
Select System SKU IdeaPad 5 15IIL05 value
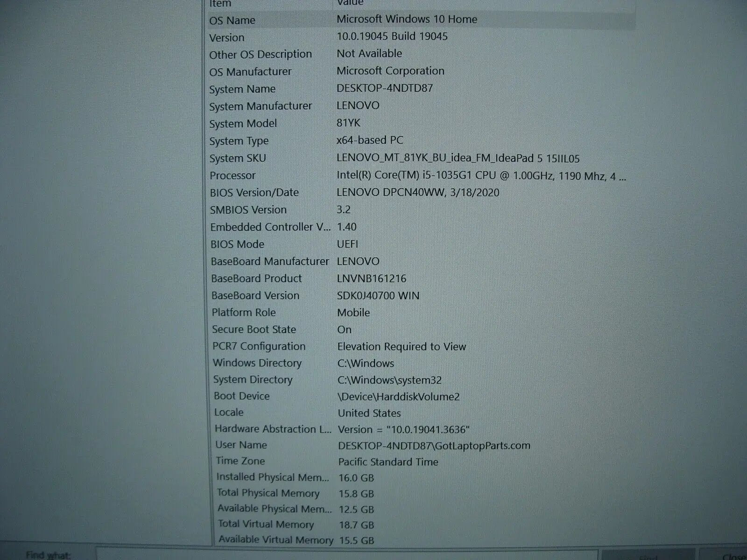coord(458,158)
